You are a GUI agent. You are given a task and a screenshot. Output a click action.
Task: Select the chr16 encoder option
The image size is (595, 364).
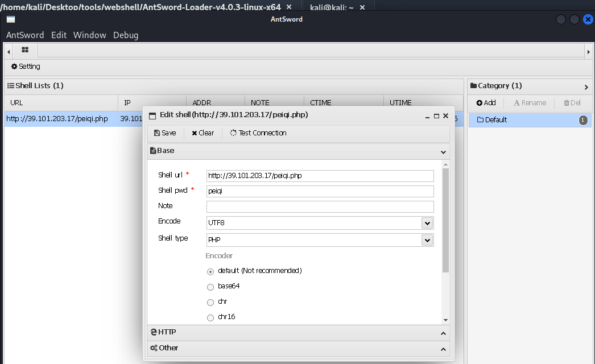pos(210,318)
